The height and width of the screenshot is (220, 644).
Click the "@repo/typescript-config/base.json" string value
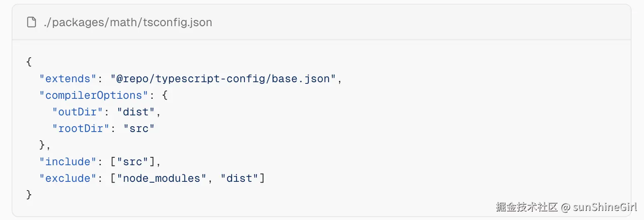[x=223, y=79]
